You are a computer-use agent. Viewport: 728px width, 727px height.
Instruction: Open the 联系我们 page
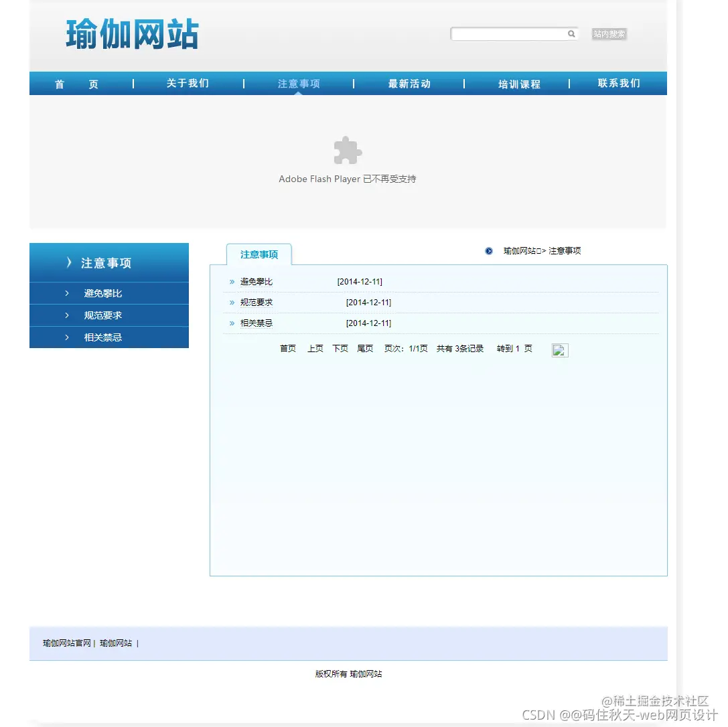pyautogui.click(x=618, y=83)
